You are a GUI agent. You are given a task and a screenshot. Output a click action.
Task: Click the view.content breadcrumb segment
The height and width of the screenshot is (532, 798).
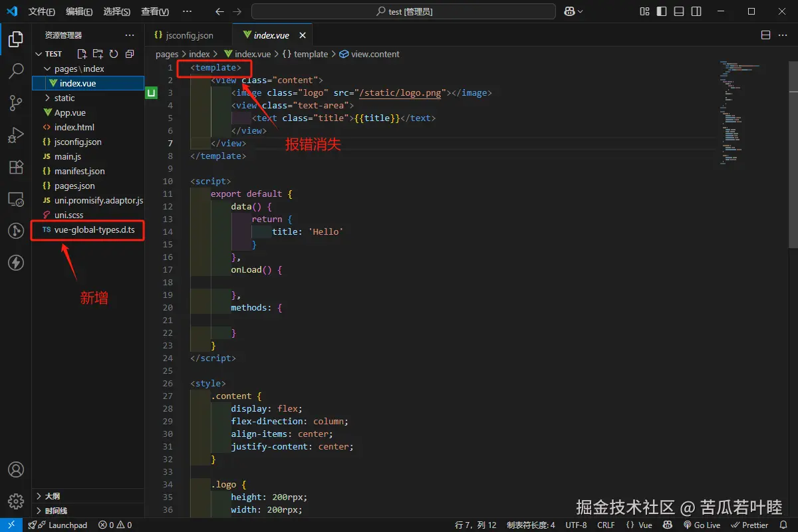[x=370, y=54]
